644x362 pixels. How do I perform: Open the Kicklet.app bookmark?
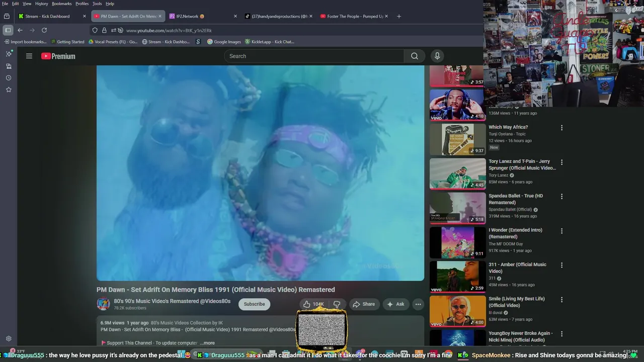pos(269,42)
